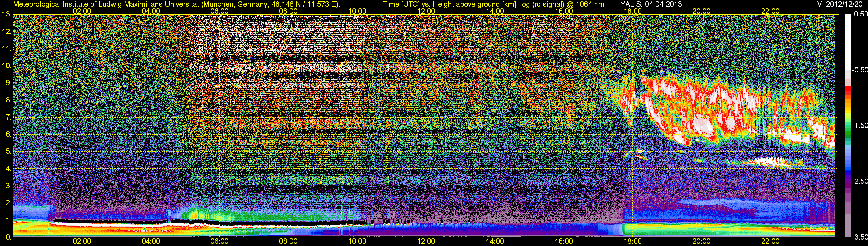Select the 10:00 label on the top time axis

pos(357,11)
